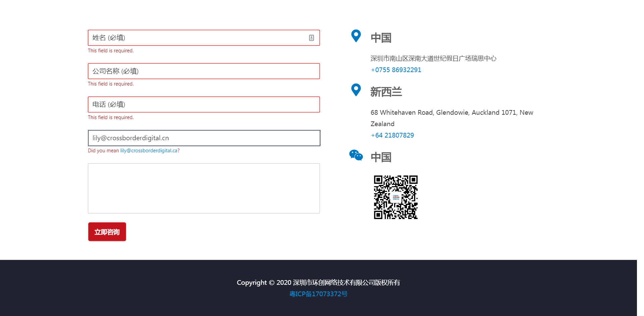Call the +0755 86932291 phone link
This screenshot has height=316, width=644.
point(396,70)
